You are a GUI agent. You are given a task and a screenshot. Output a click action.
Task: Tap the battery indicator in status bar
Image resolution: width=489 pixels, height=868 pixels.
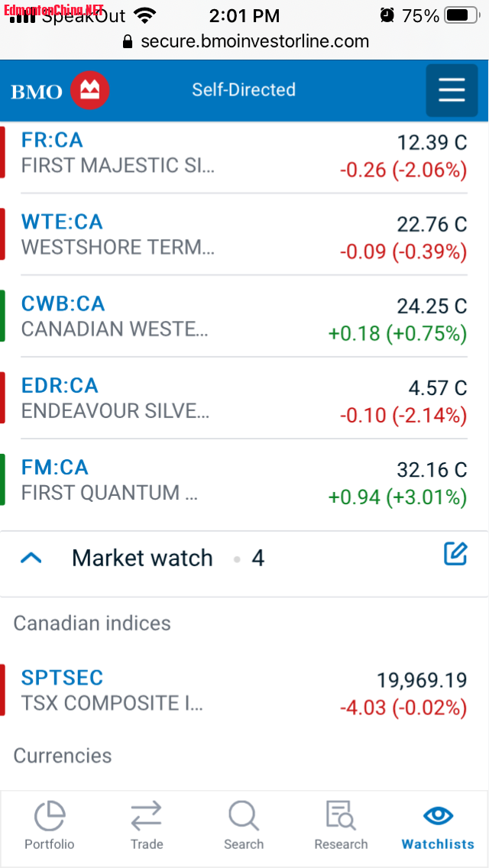tap(461, 15)
